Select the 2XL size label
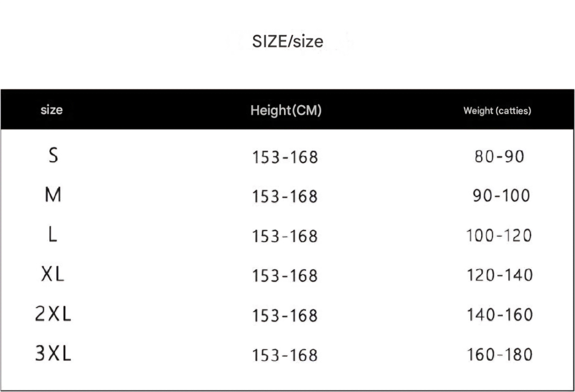 pos(53,314)
